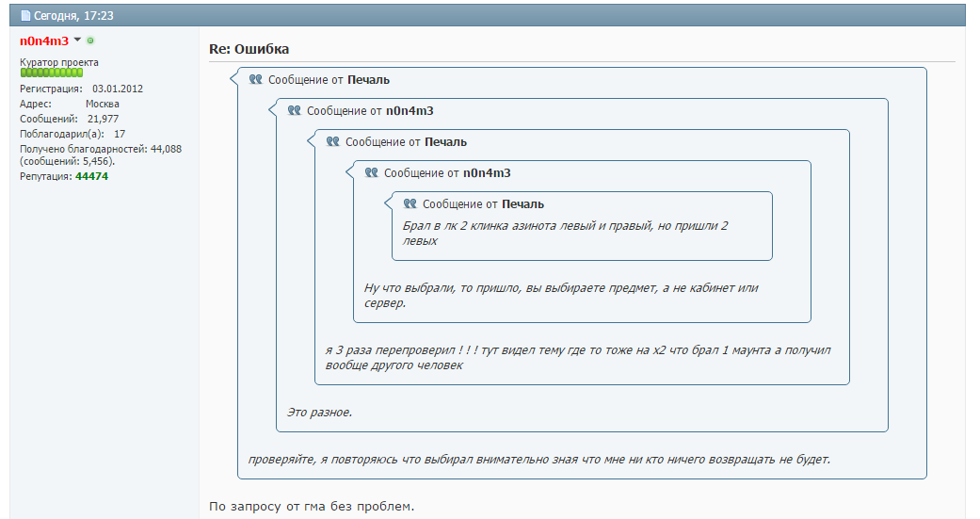Screen dimensions: 980x519
Task: Click the post icon beside Сегодня, 17:23
Action: pos(26,16)
